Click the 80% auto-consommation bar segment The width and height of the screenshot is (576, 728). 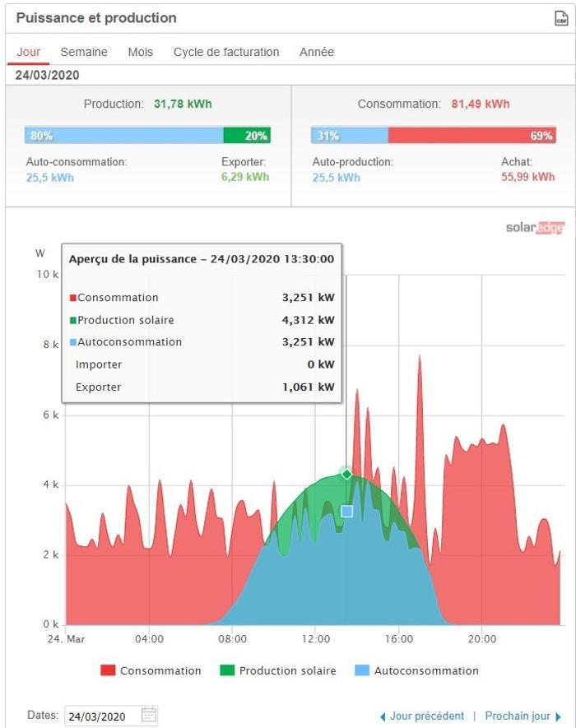click(124, 136)
